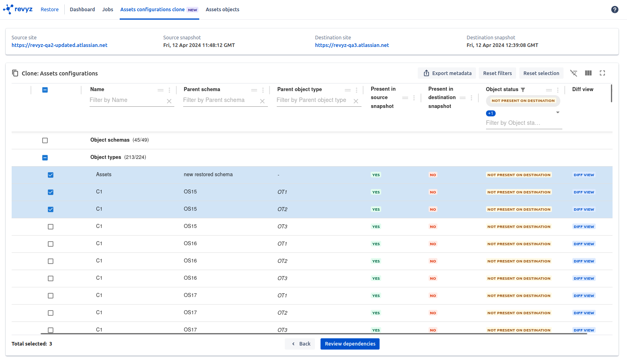The width and height of the screenshot is (627, 364).
Task: Open Diff view for Assets row
Action: tap(584, 175)
